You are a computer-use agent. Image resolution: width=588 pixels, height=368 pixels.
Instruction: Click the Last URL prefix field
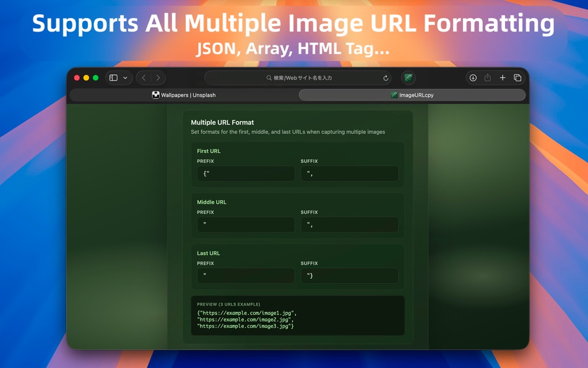[245, 276]
